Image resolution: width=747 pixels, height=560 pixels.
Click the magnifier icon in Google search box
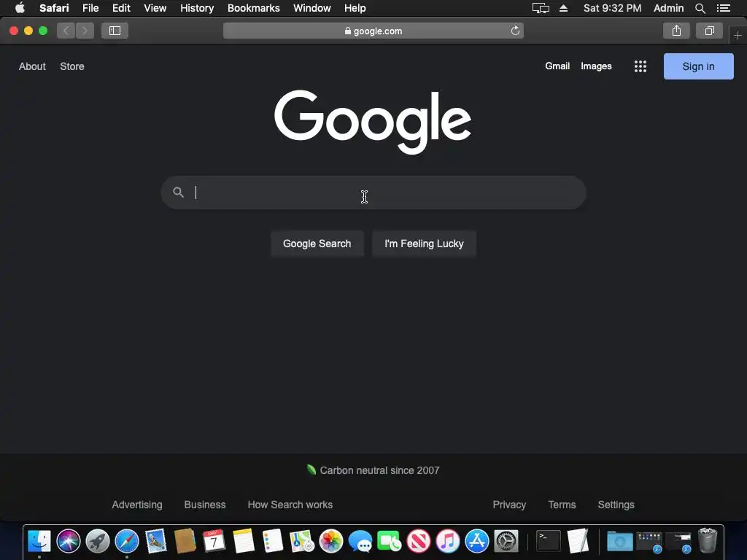pos(178,192)
